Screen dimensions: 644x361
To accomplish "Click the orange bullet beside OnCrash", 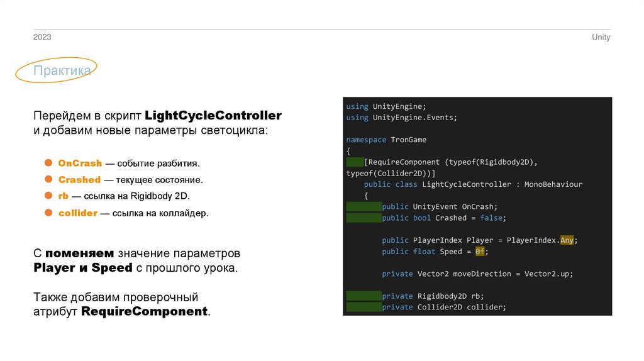I will (x=47, y=163).
